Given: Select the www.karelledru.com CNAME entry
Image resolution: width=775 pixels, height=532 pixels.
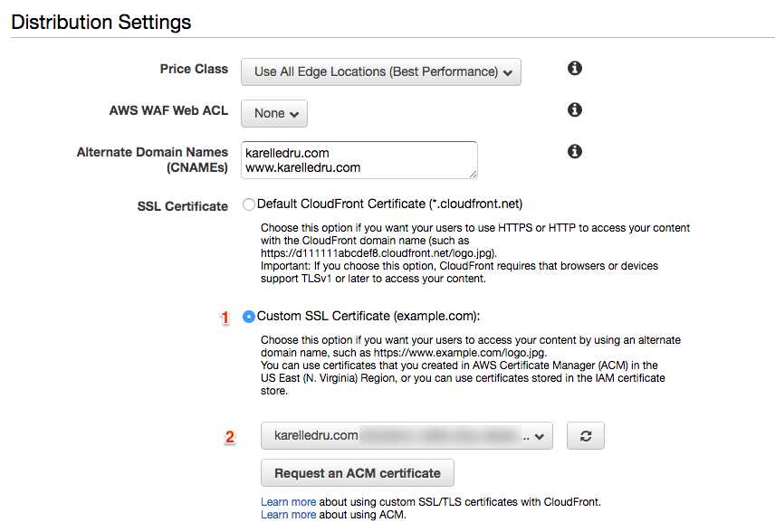Looking at the screenshot, I should pos(301,167).
